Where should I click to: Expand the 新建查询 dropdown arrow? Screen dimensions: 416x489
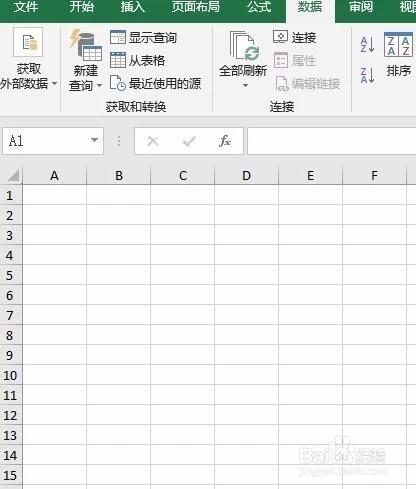99,86
